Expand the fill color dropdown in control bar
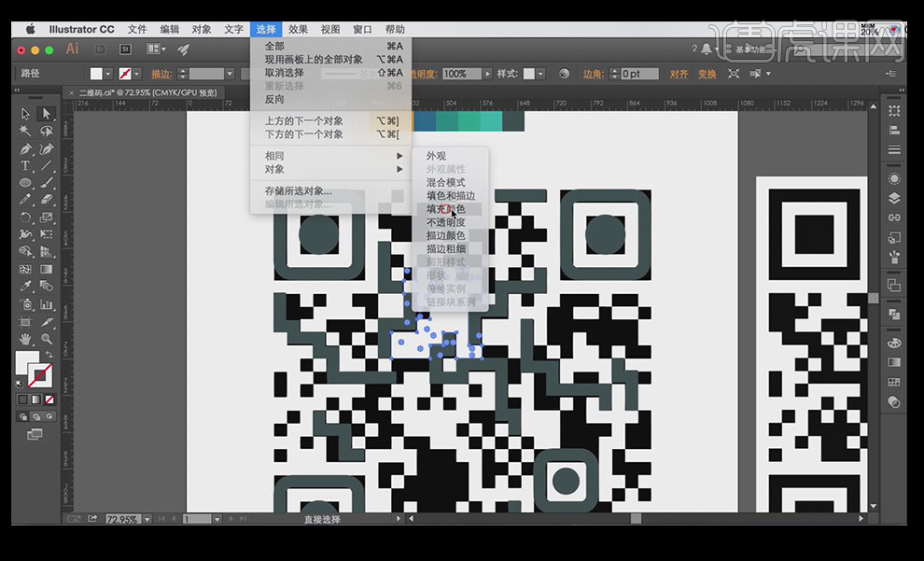The image size is (924, 561). coord(109,74)
